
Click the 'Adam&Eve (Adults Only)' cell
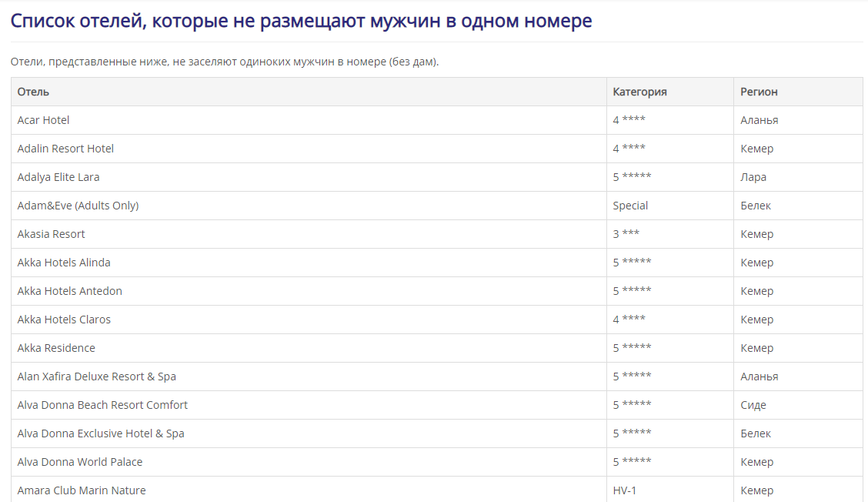309,206
